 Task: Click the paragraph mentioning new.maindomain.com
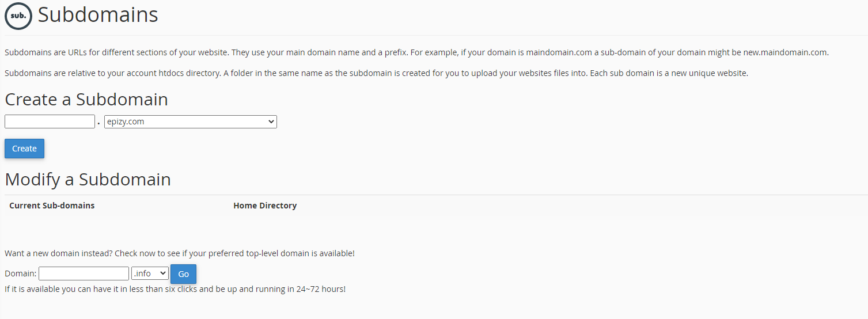416,52
